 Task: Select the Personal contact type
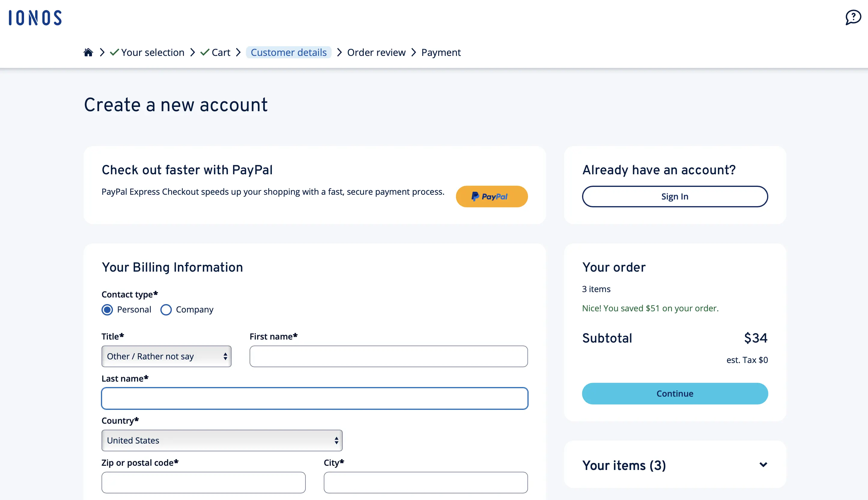click(x=108, y=309)
